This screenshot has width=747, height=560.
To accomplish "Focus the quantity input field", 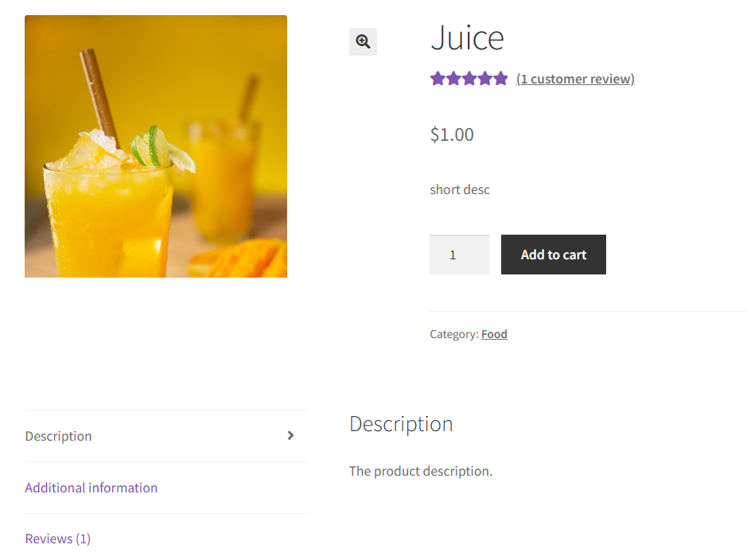I will click(x=459, y=255).
